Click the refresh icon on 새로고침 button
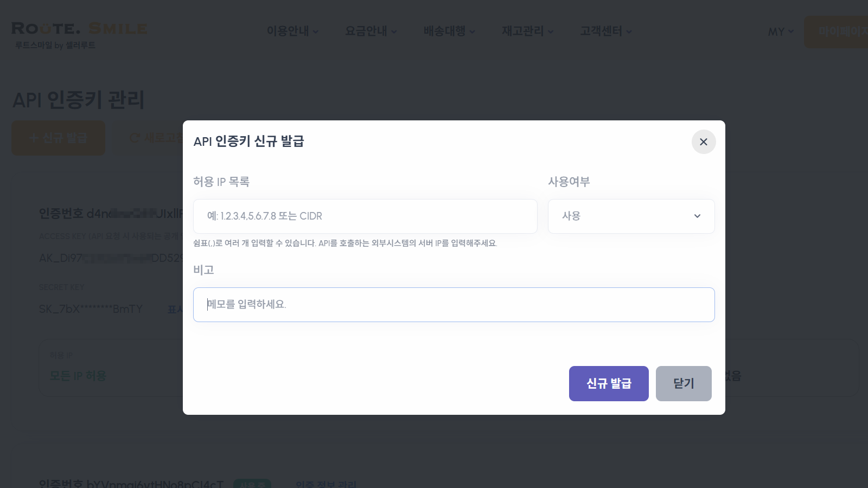868x488 pixels. point(135,138)
